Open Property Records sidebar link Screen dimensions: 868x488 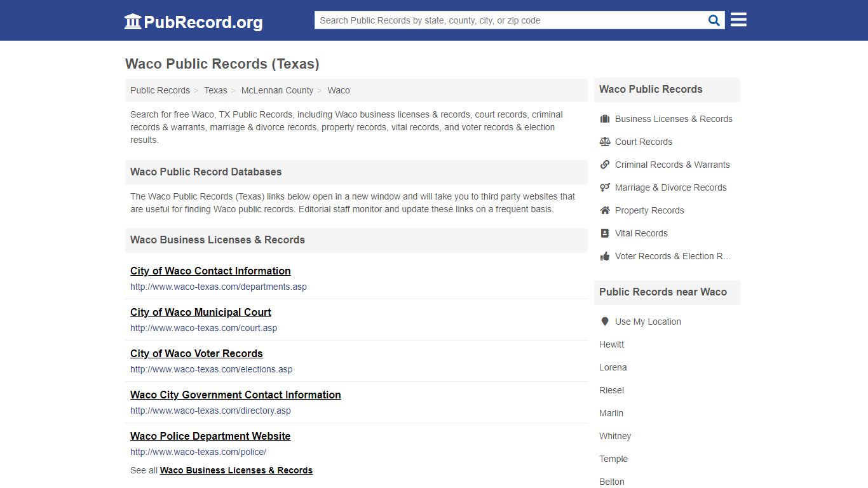pos(649,210)
